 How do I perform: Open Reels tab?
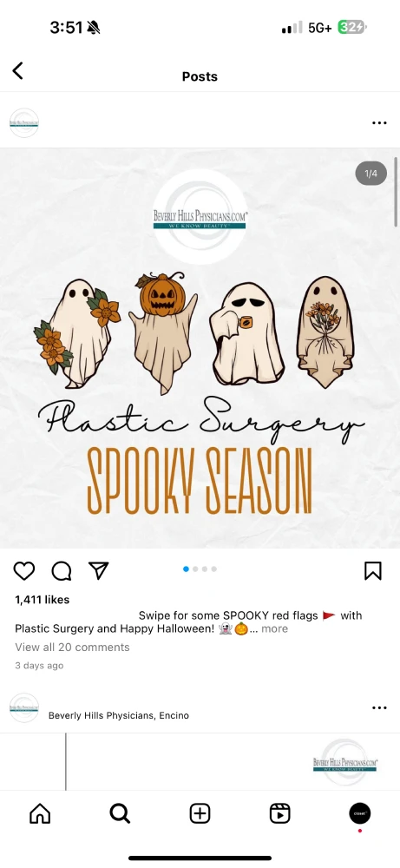[x=280, y=813]
